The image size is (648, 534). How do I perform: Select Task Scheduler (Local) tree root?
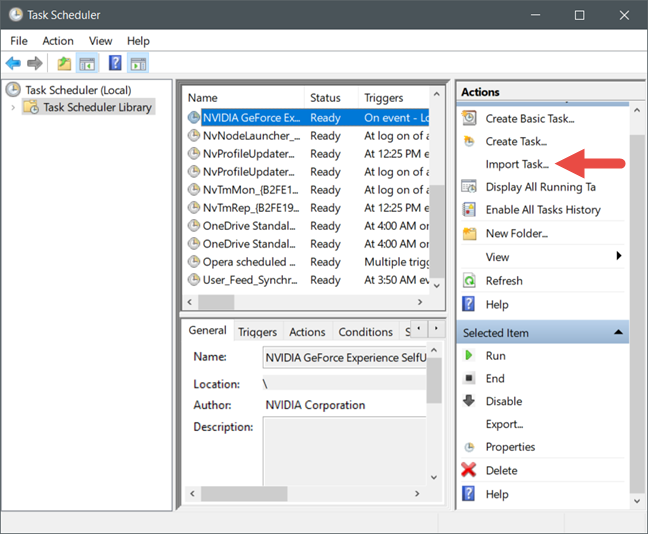click(x=78, y=90)
